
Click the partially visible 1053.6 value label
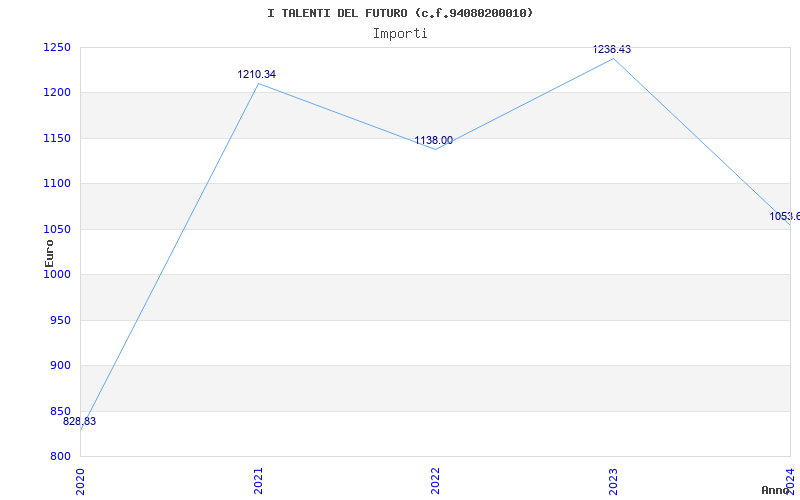pyautogui.click(x=785, y=216)
